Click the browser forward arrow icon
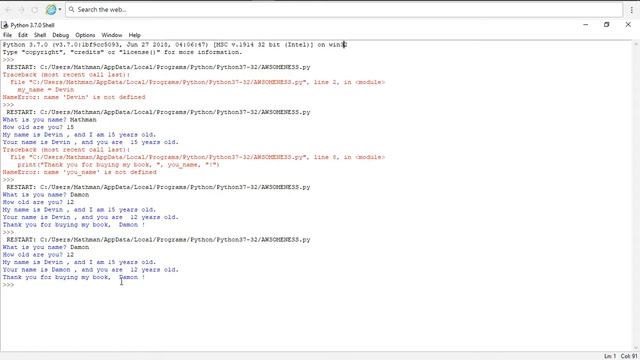Image resolution: width=640 pixels, height=360 pixels. point(22,9)
